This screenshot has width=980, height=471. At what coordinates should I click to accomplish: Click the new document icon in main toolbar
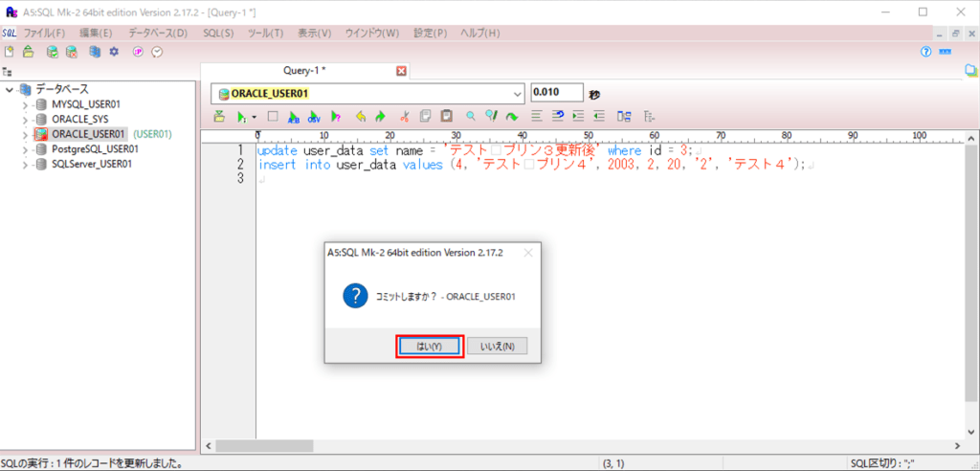coord(9,52)
